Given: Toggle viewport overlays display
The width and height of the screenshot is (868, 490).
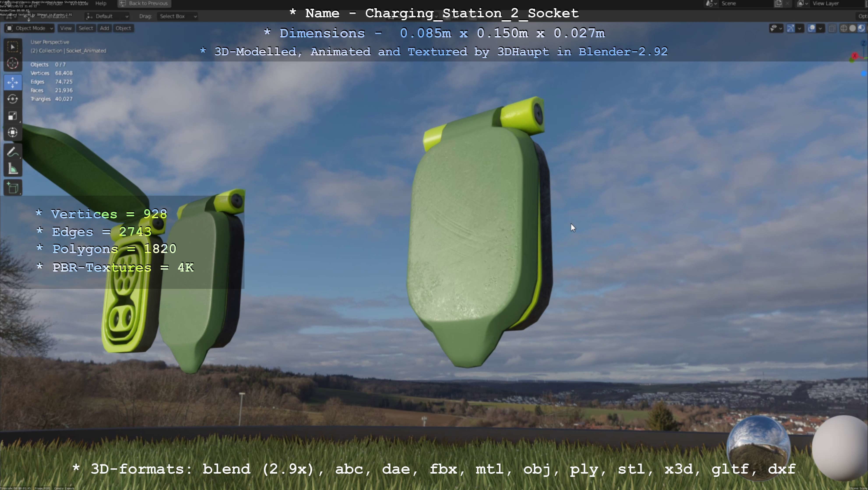Looking at the screenshot, I should (811, 28).
